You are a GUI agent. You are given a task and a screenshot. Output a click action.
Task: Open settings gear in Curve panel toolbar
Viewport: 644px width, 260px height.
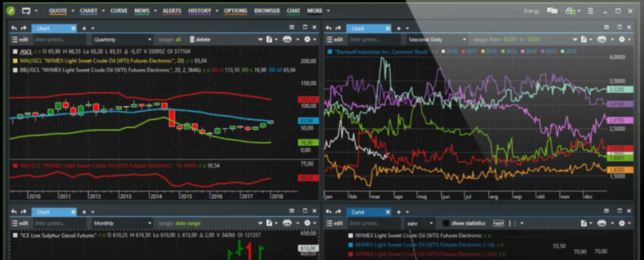(x=622, y=223)
